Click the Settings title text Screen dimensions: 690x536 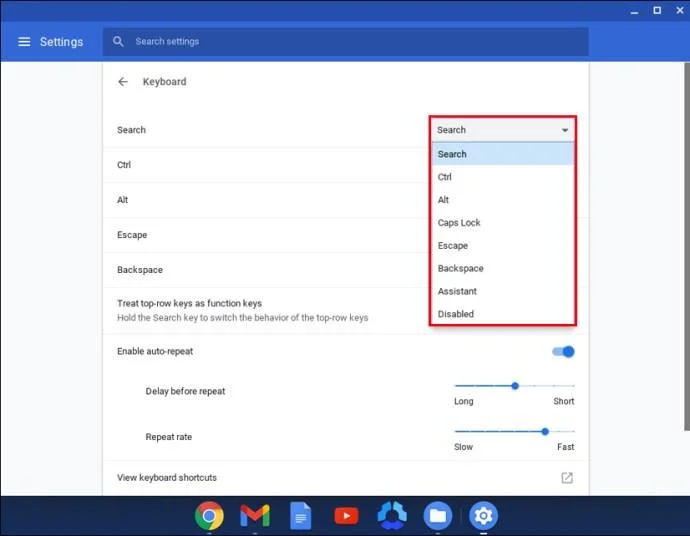click(x=62, y=42)
